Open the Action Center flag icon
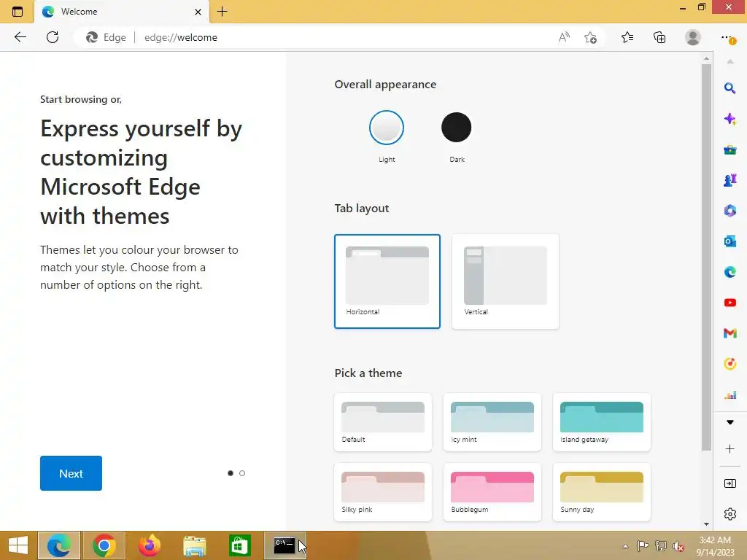Viewport: 747px width, 560px height. [643, 546]
